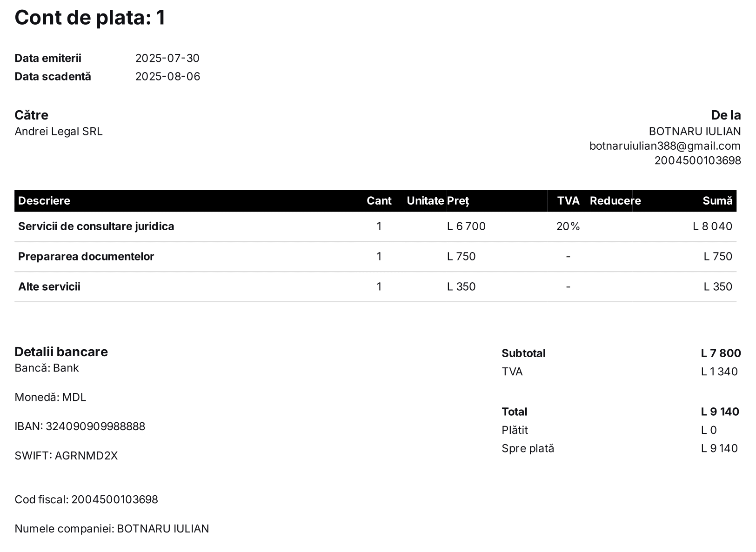Click the Total amount L 9 140
756x552 pixels.
[x=720, y=412]
